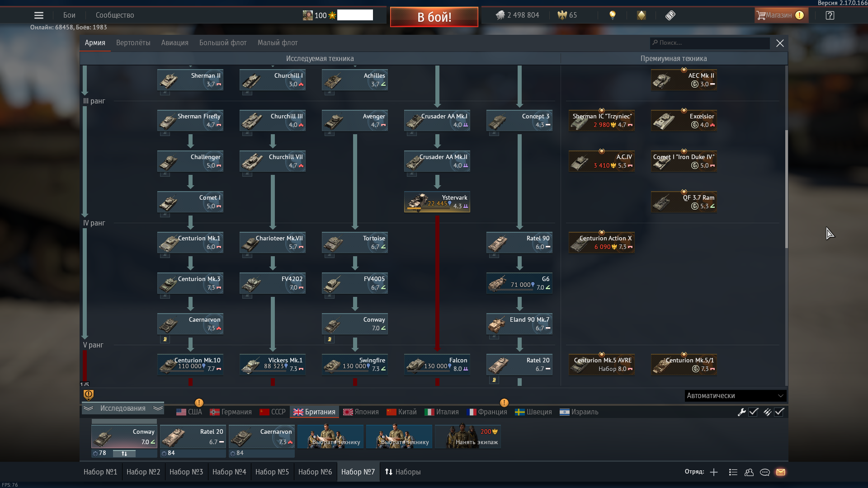Image resolution: width=868 pixels, height=488 pixels.
Task: Select the Германия nation tab
Action: (231, 412)
